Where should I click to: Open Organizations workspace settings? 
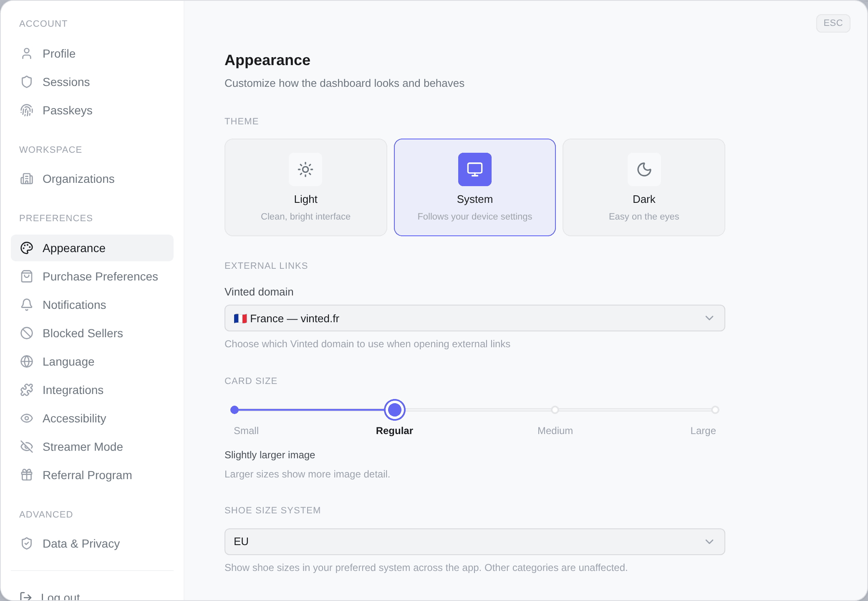[x=92, y=179]
